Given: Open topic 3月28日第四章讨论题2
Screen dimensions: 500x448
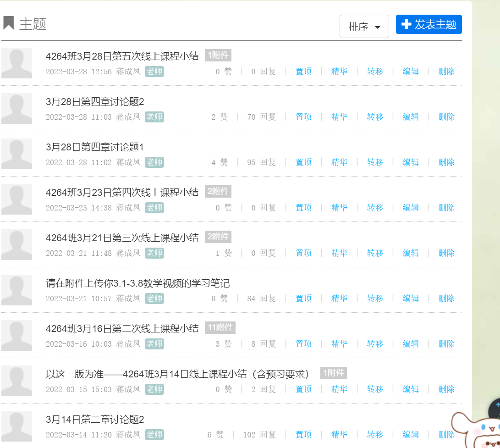Looking at the screenshot, I should pos(95,102).
